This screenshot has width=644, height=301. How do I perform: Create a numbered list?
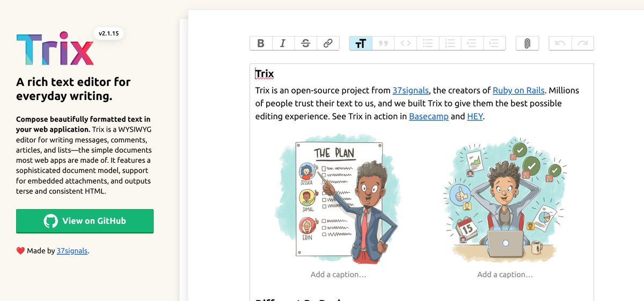(x=450, y=44)
